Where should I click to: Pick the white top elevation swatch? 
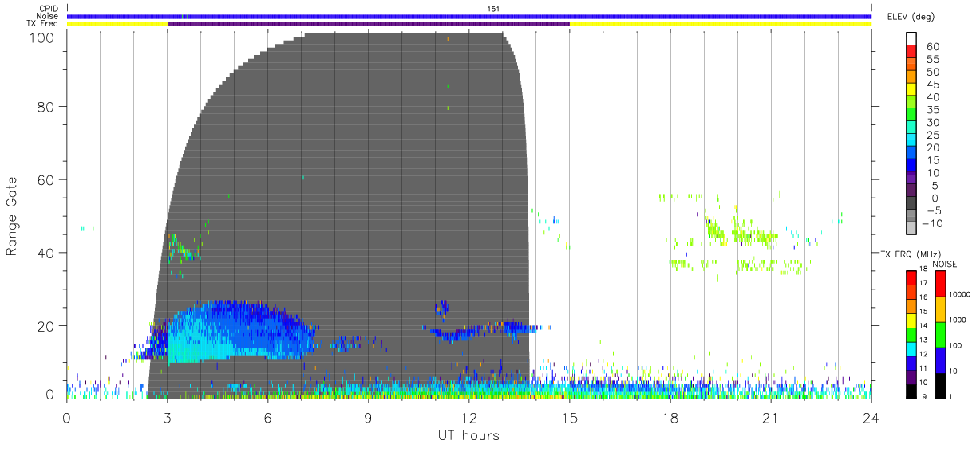pyautogui.click(x=911, y=39)
